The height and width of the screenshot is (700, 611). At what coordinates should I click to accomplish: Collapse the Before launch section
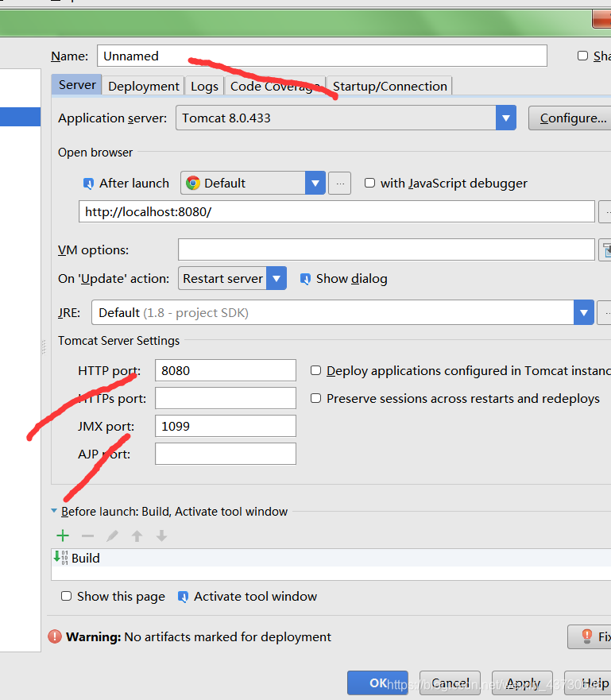(54, 511)
